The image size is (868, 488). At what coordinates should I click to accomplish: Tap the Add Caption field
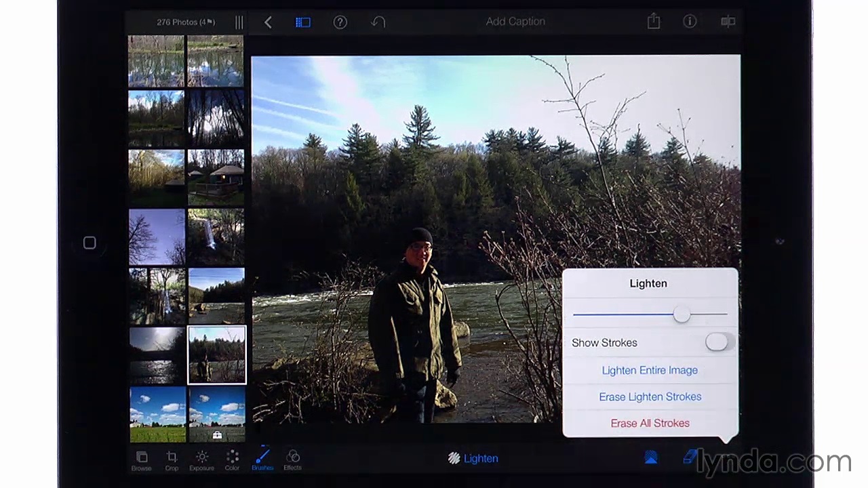coord(515,22)
